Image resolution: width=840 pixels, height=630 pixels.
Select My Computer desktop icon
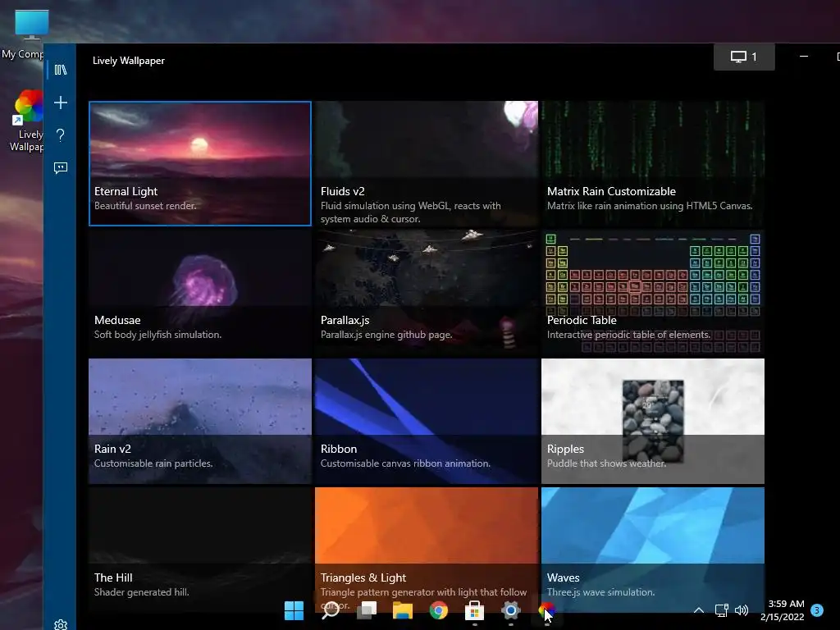(x=22, y=34)
